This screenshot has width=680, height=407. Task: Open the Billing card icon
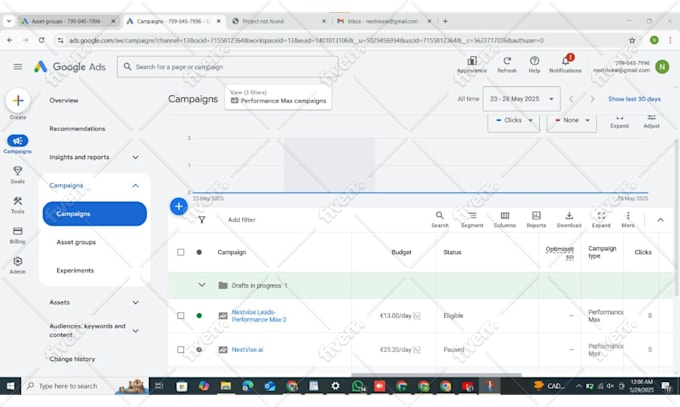[17, 231]
